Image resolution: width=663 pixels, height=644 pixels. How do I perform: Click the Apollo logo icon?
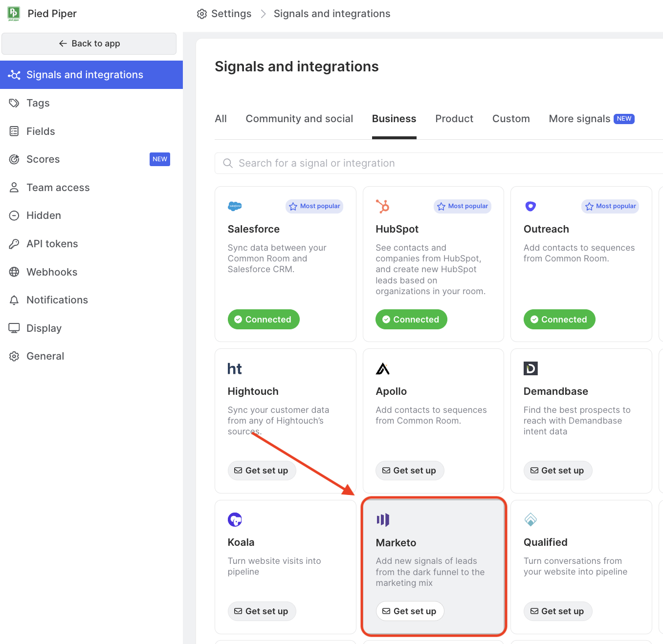pyautogui.click(x=383, y=369)
